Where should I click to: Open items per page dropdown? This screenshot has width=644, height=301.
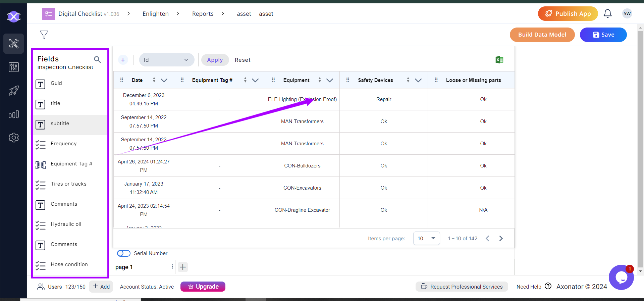click(x=426, y=238)
